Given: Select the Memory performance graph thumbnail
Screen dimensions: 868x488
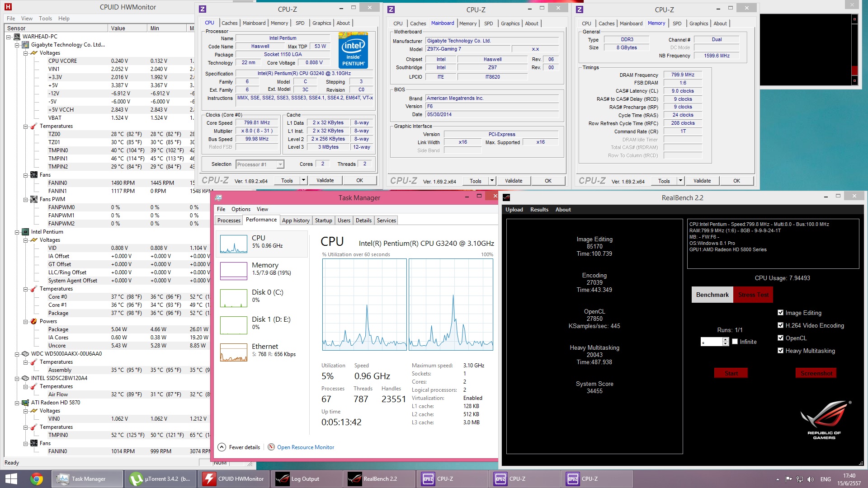Looking at the screenshot, I should 234,271.
